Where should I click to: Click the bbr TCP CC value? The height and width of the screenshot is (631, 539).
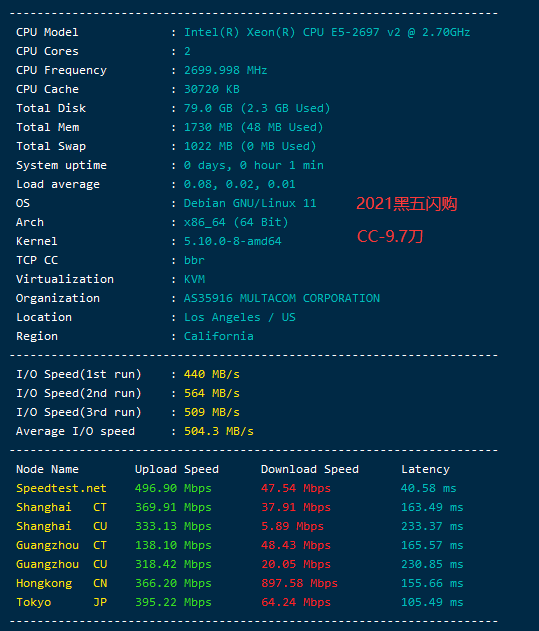pos(194,260)
